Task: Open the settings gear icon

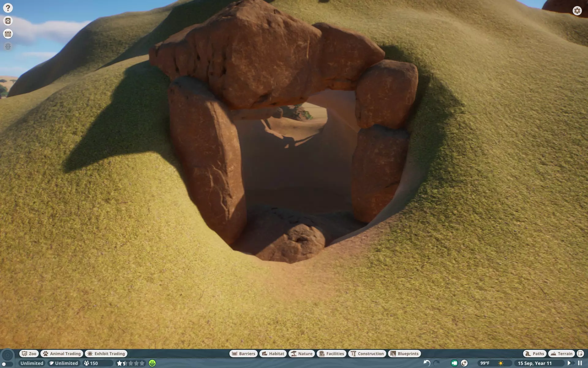Action: click(x=577, y=11)
